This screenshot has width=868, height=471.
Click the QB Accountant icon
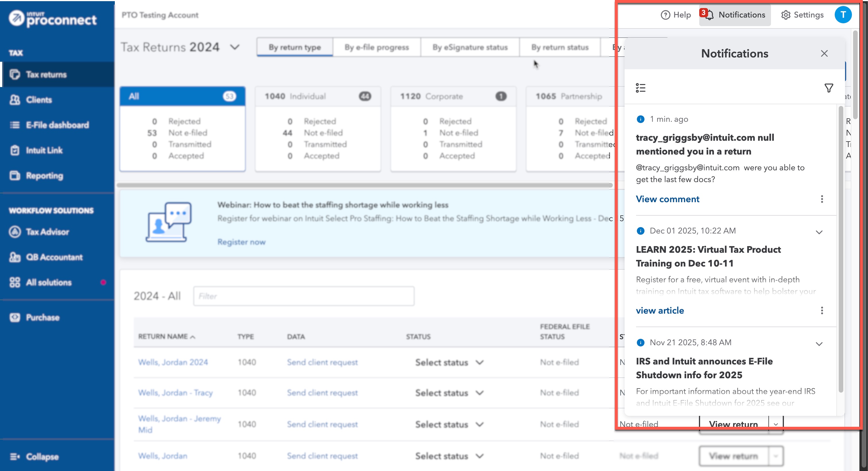[15, 257]
